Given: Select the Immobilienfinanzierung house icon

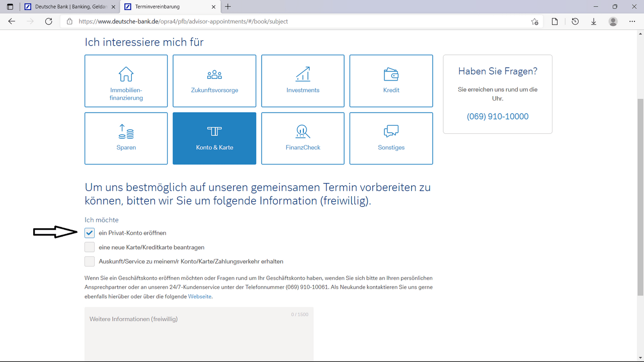Looking at the screenshot, I should click(126, 74).
